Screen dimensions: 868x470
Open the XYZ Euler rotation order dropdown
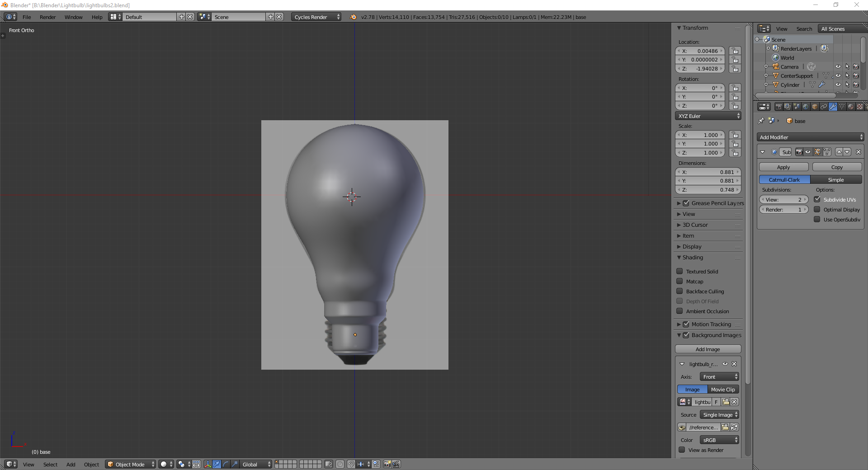click(x=708, y=116)
